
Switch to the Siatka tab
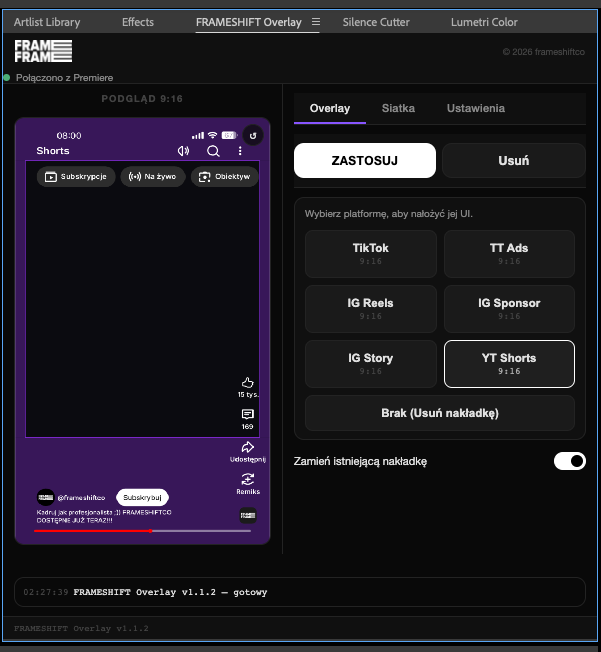click(398, 109)
